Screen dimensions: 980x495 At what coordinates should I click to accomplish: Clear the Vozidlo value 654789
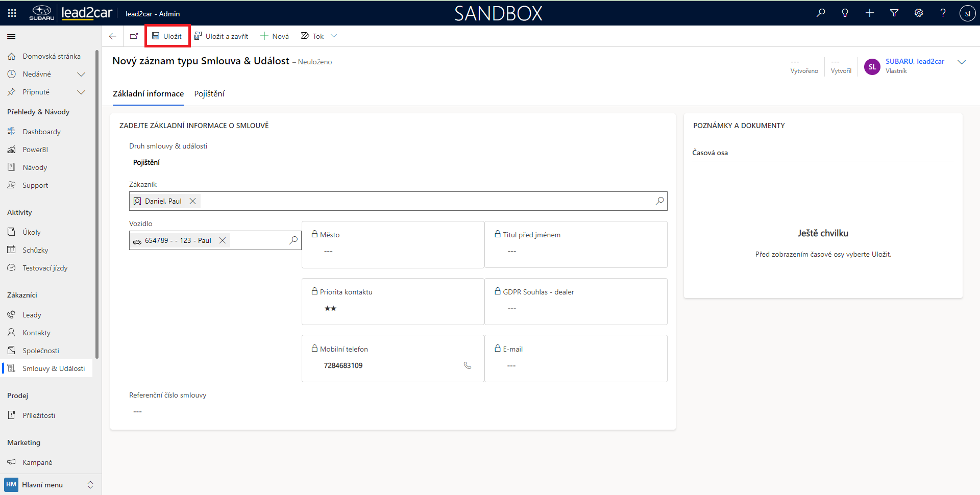pyautogui.click(x=223, y=240)
